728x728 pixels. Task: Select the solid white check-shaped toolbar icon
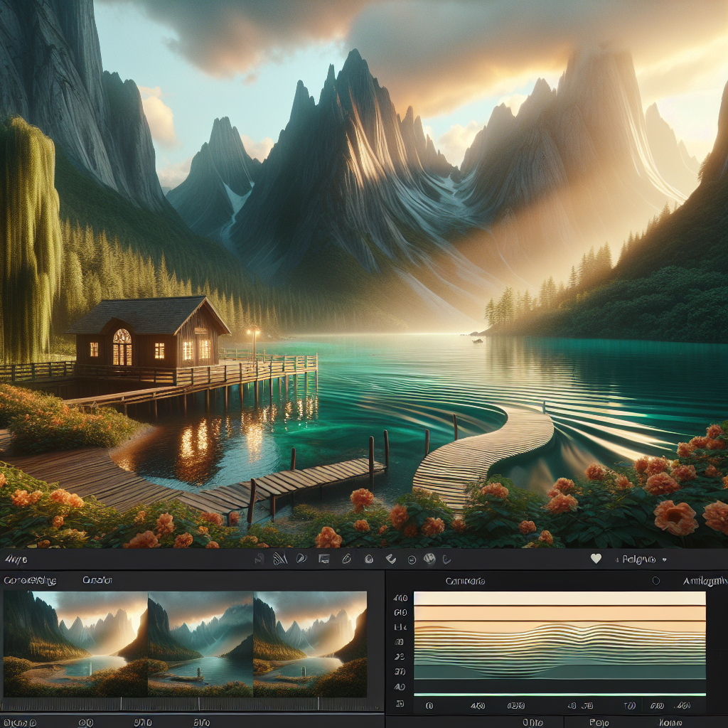pos(391,559)
